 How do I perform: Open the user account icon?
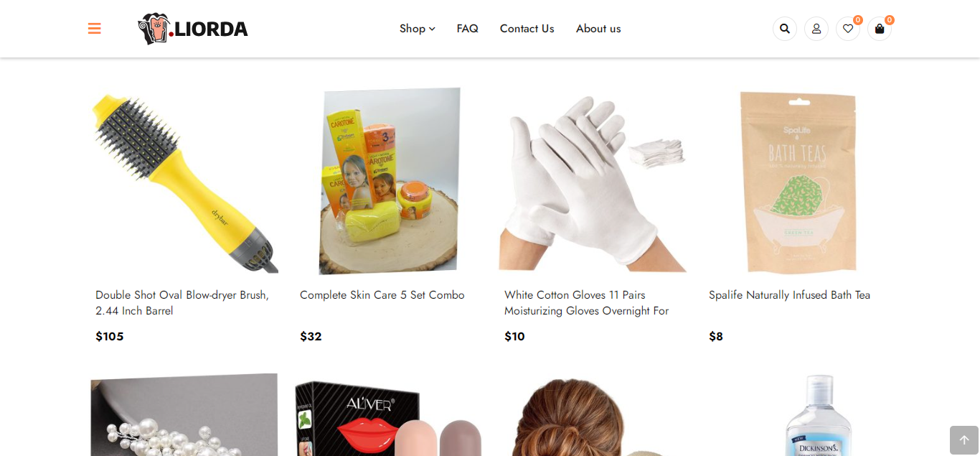[x=816, y=29]
